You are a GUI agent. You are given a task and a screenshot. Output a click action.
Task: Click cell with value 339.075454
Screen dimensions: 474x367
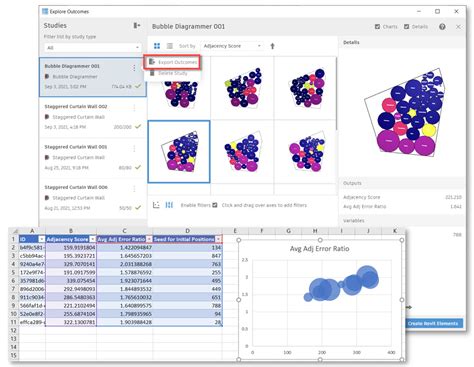tap(71, 281)
